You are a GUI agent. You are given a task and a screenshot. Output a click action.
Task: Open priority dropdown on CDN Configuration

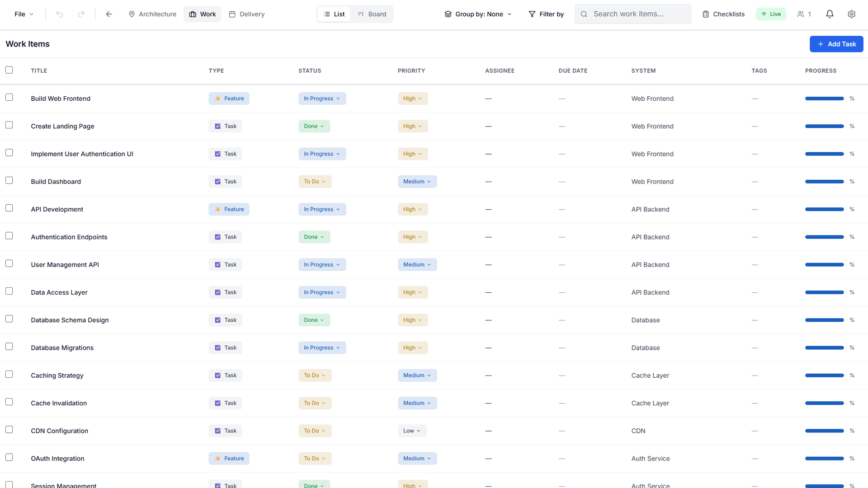point(411,431)
